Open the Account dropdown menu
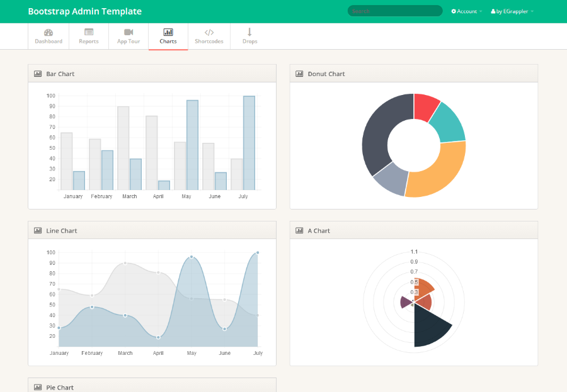Image resolution: width=567 pixels, height=392 pixels. pyautogui.click(x=466, y=11)
